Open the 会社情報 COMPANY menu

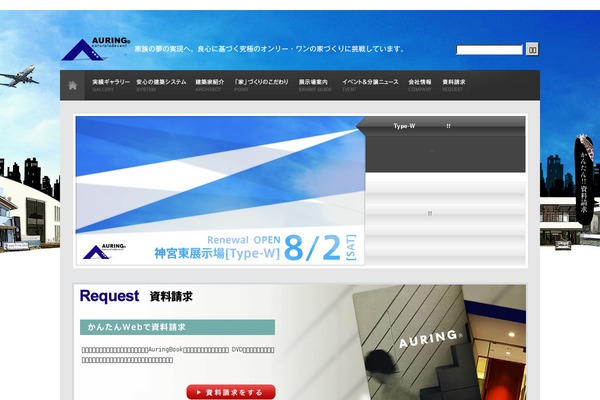tap(420, 85)
